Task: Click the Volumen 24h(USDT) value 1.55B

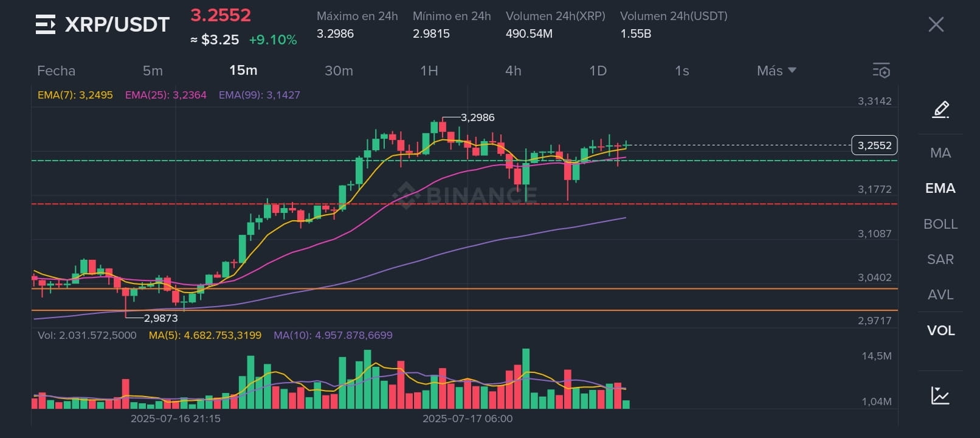Action: [636, 34]
